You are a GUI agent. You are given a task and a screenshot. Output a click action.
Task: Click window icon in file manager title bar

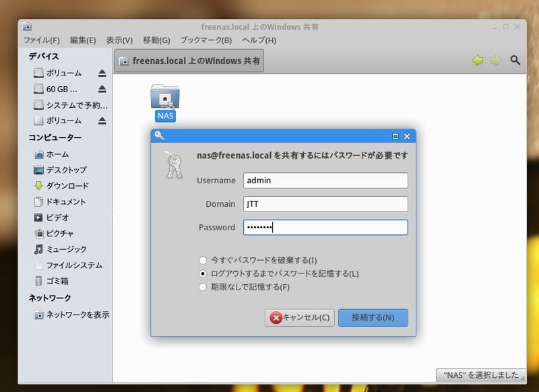click(27, 26)
